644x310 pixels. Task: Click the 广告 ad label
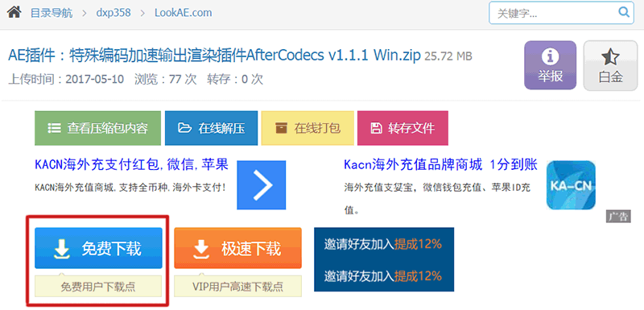tap(618, 217)
